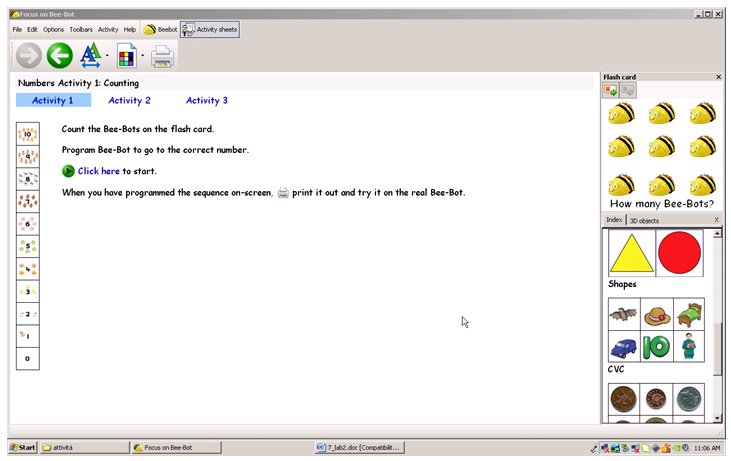Click the index scrollbar down arrow
The image size is (731, 461).
click(x=717, y=419)
